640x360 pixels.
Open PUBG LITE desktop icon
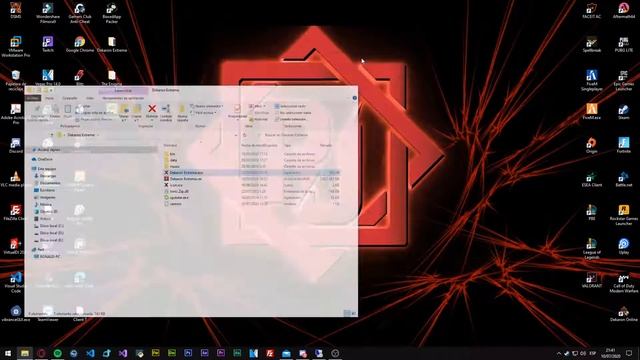point(623,44)
